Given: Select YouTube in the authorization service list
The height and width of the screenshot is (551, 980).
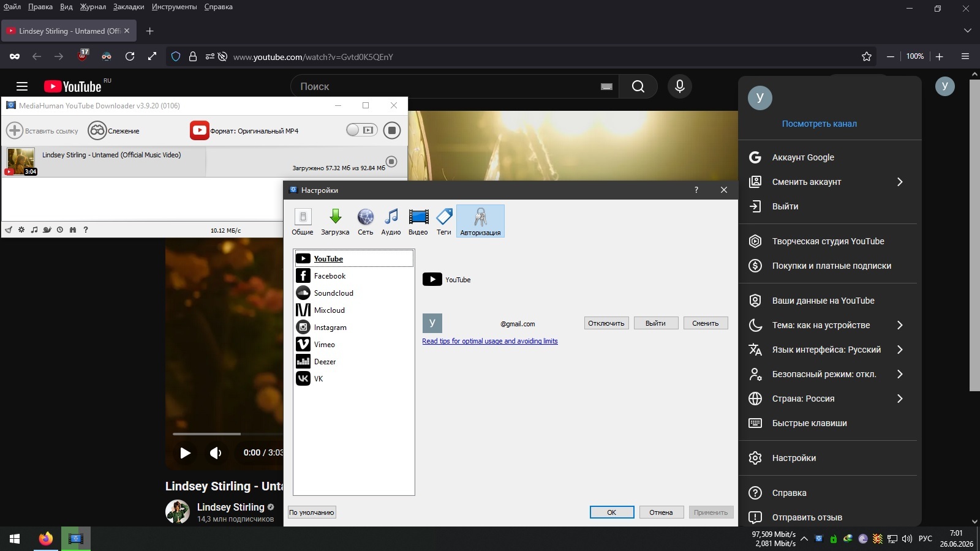Looking at the screenshot, I should tap(354, 258).
